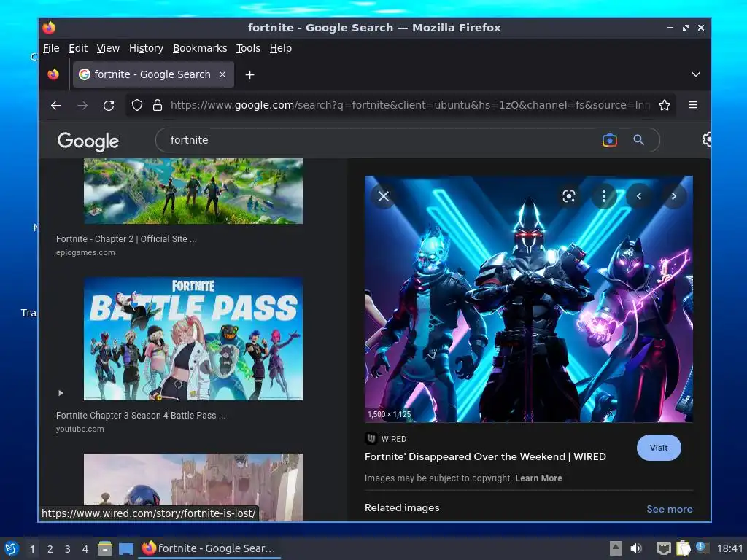This screenshot has width=747, height=560.
Task: Reload the current Google search page
Action: click(109, 105)
